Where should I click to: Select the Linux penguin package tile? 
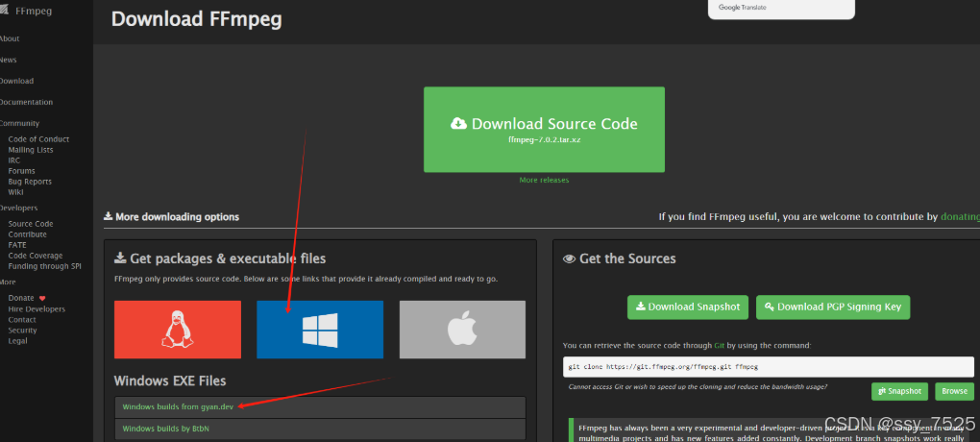[178, 330]
